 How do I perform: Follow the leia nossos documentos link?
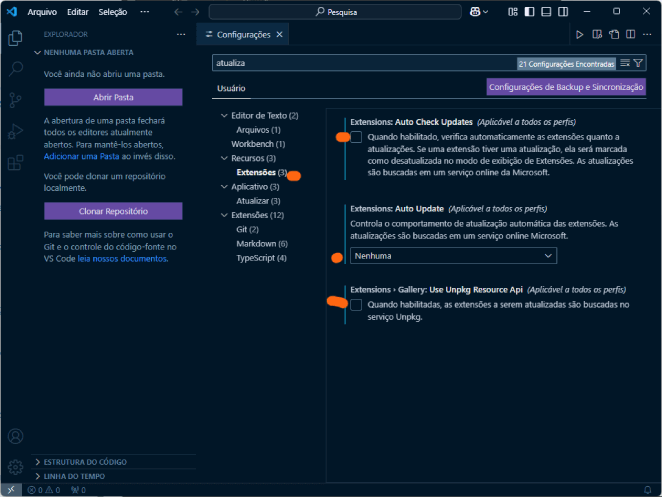coord(122,258)
